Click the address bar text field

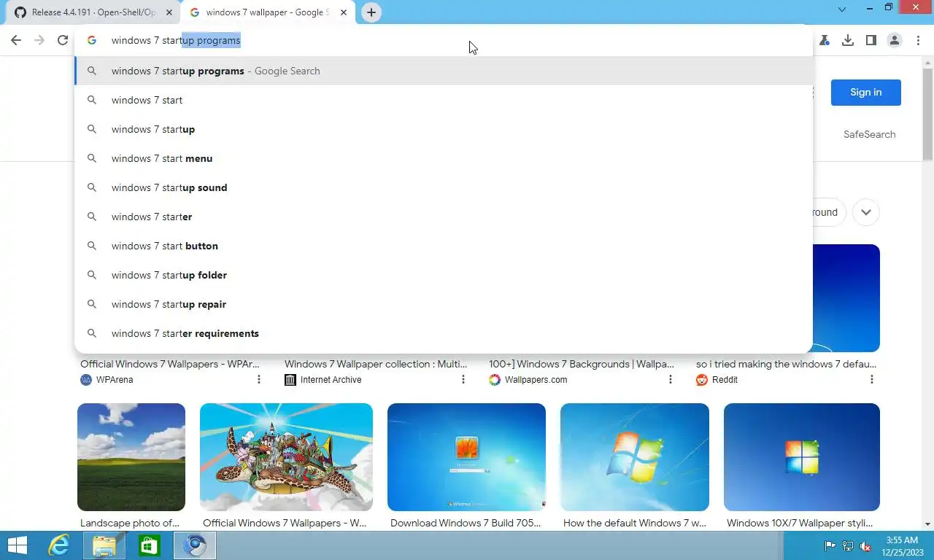click(444, 40)
